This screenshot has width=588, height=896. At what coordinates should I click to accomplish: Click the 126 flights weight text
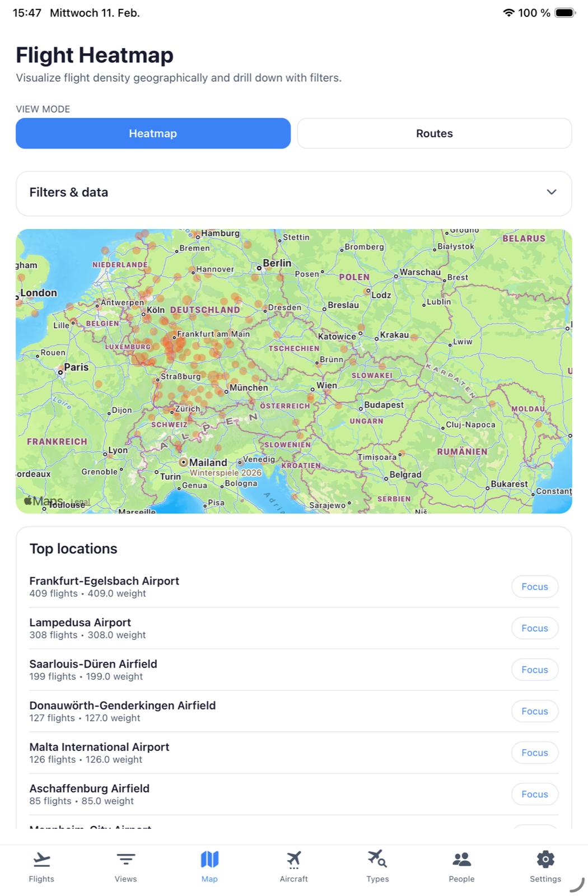pyautogui.click(x=86, y=759)
